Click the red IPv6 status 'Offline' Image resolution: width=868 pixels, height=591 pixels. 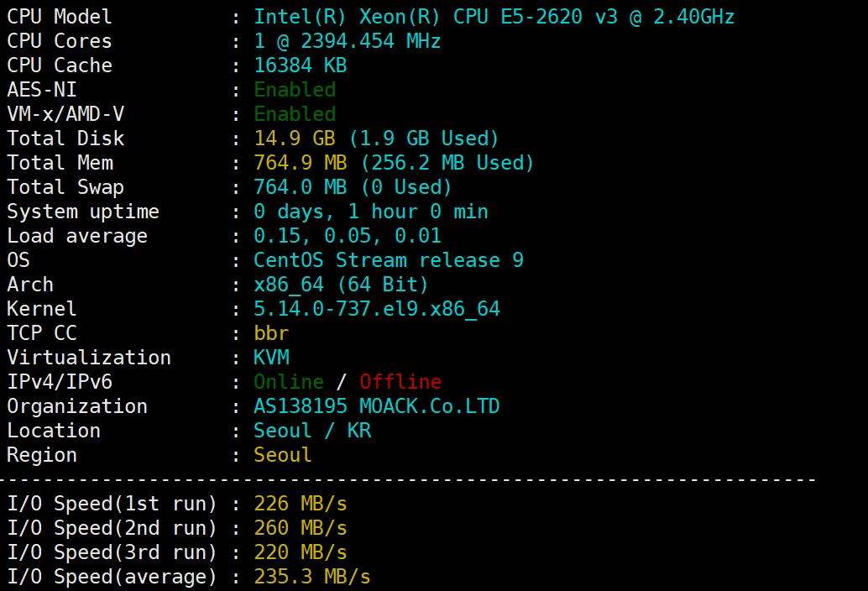click(400, 382)
